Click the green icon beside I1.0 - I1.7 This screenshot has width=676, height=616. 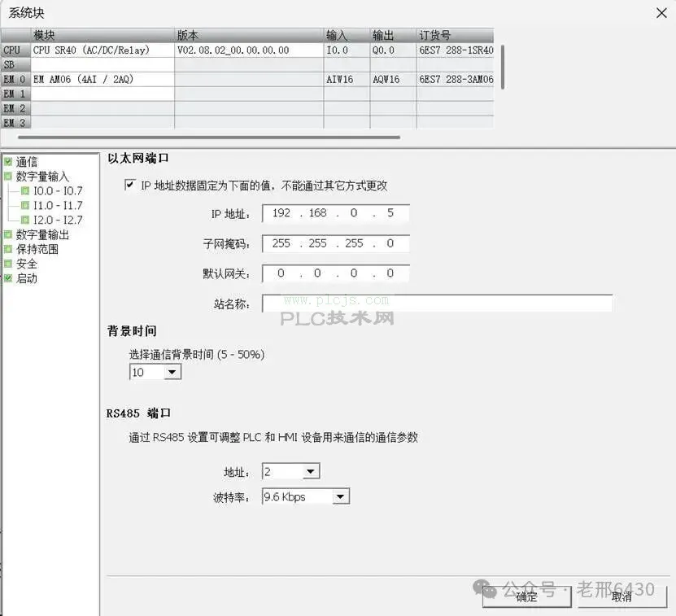(x=25, y=205)
